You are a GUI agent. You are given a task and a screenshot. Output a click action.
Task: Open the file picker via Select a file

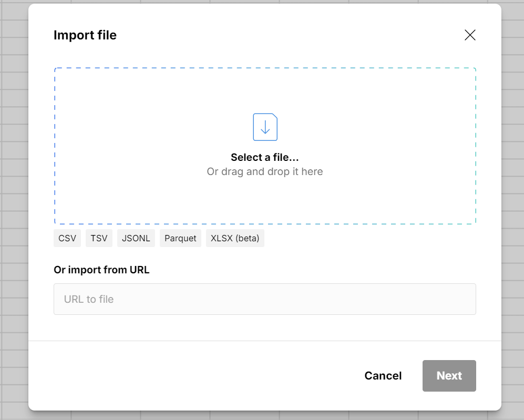point(264,157)
